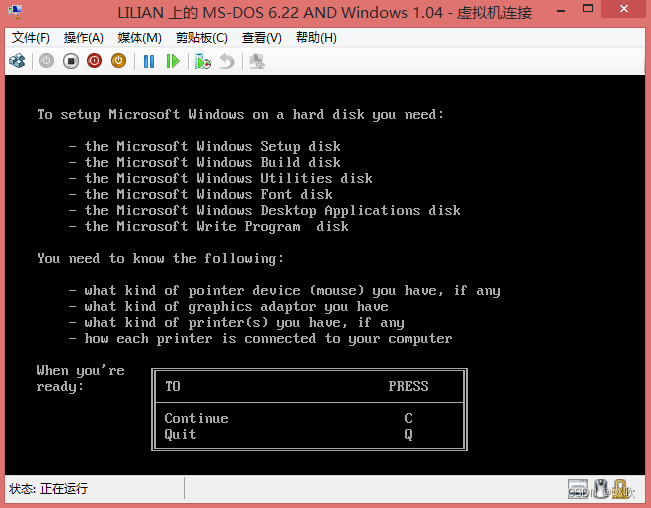Click the Q key label
Screen dimensions: 651x508
[x=409, y=435]
